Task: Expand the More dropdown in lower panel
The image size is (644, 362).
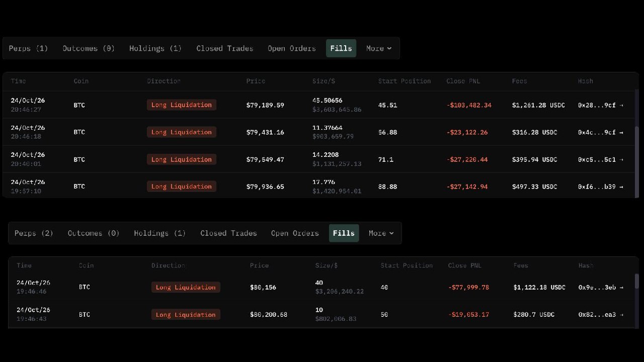Action: [x=381, y=233]
